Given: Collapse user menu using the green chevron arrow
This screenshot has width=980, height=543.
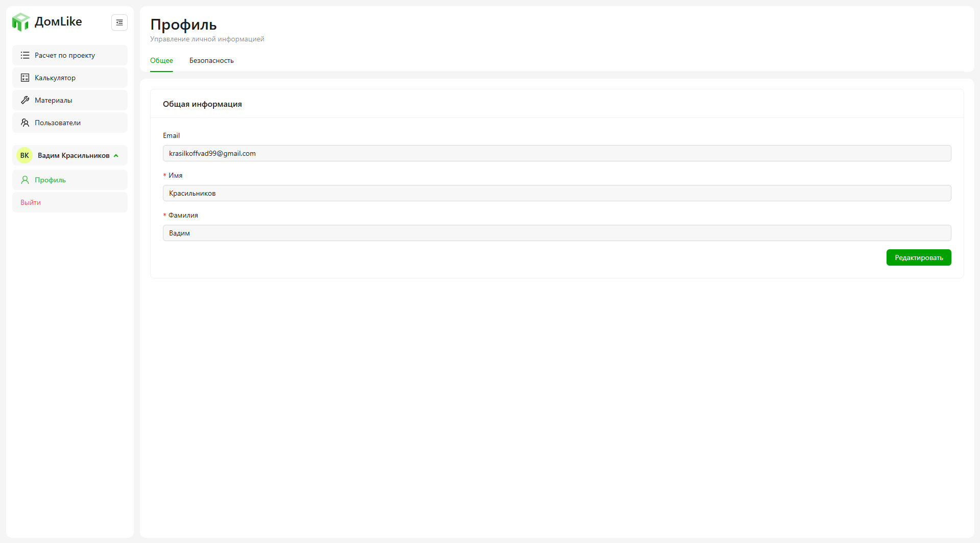Looking at the screenshot, I should 116,156.
